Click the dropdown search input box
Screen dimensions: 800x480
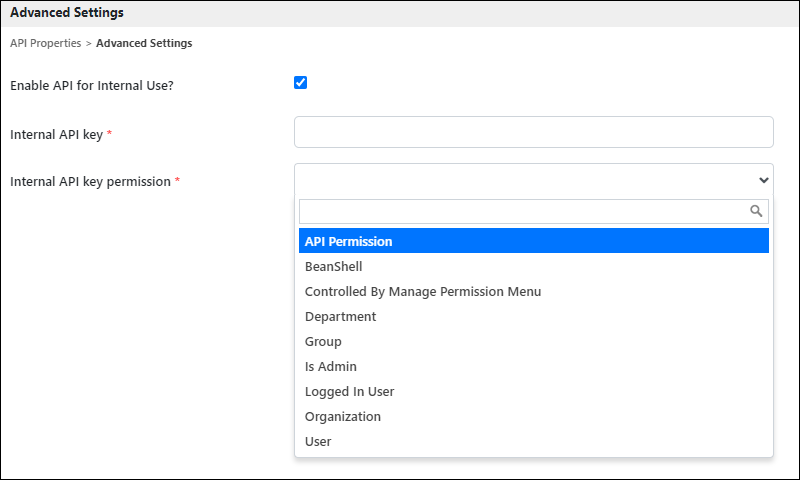point(534,211)
